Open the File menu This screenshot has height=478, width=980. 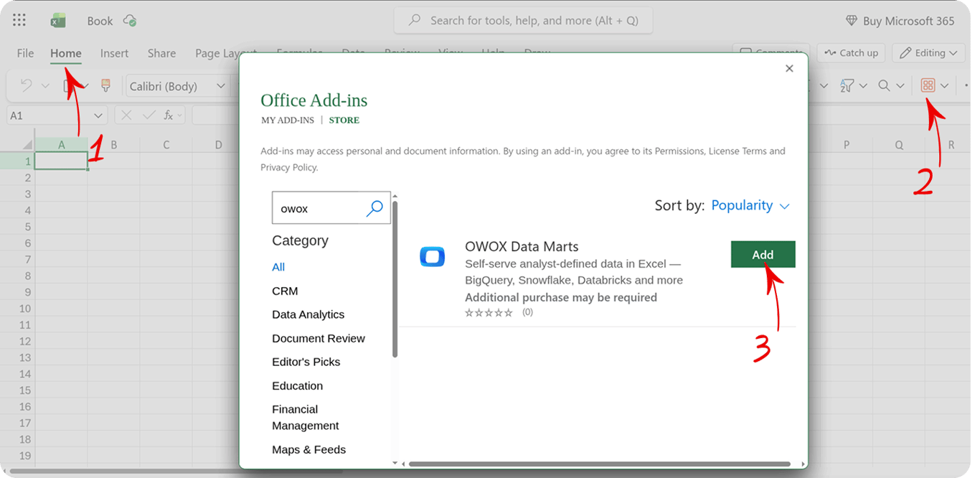click(x=25, y=53)
